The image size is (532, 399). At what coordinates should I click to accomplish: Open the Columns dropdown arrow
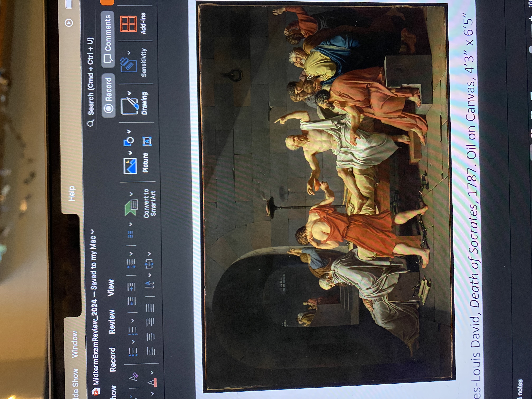pos(130,224)
